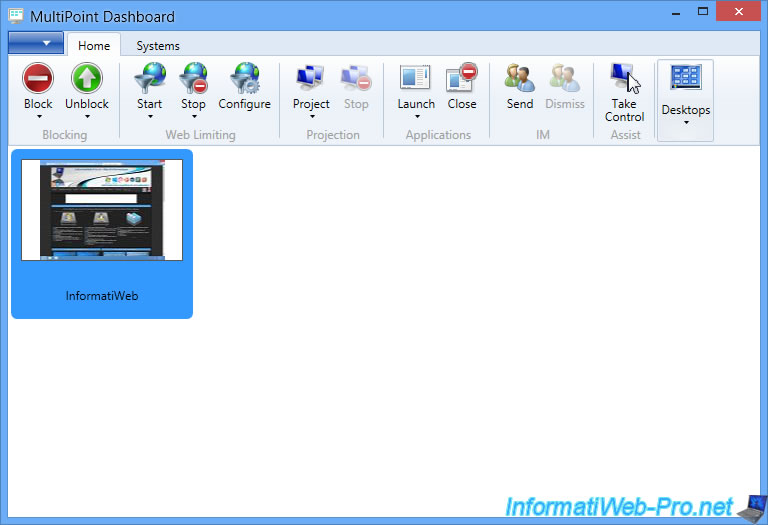Image resolution: width=768 pixels, height=525 pixels.
Task: Click the Stop web limiting icon
Action: (193, 79)
